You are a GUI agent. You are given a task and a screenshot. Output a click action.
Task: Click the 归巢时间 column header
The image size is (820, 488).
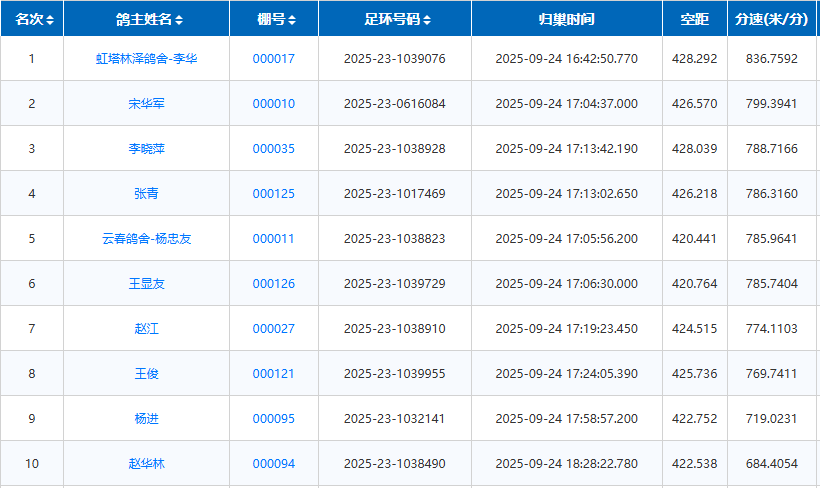[566, 19]
